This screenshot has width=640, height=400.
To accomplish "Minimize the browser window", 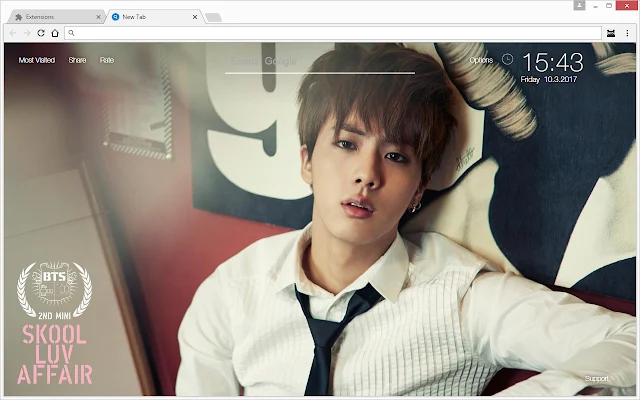I will point(596,6).
